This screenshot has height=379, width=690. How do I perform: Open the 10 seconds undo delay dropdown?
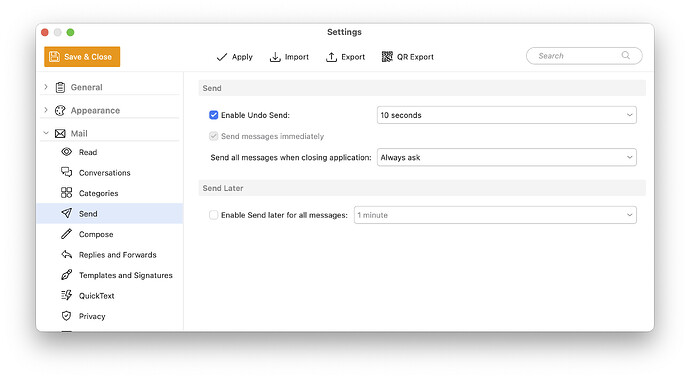(506, 115)
